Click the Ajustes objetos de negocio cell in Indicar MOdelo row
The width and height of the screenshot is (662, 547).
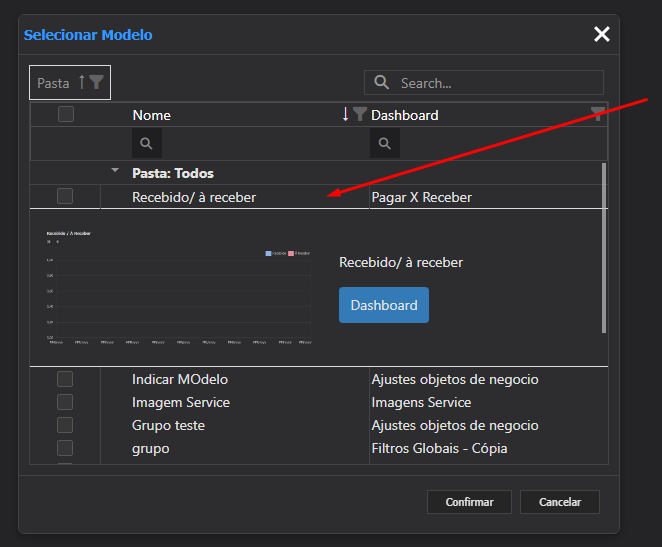(455, 379)
